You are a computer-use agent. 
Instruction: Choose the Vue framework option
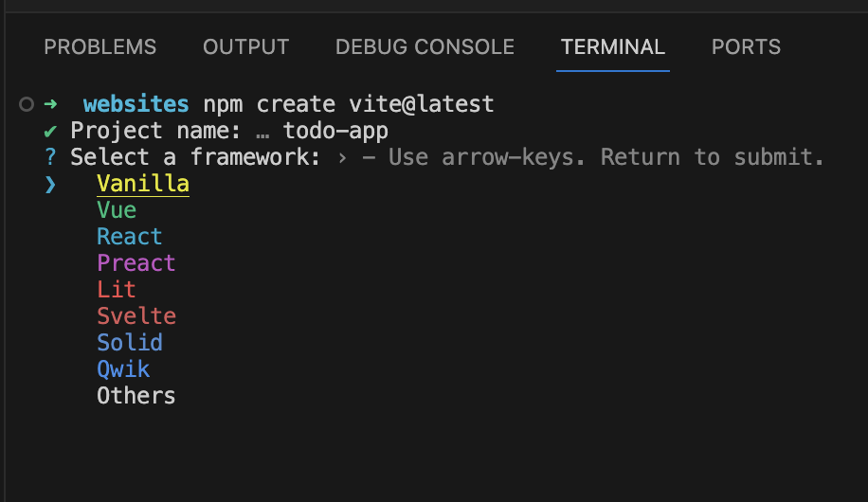(x=117, y=210)
